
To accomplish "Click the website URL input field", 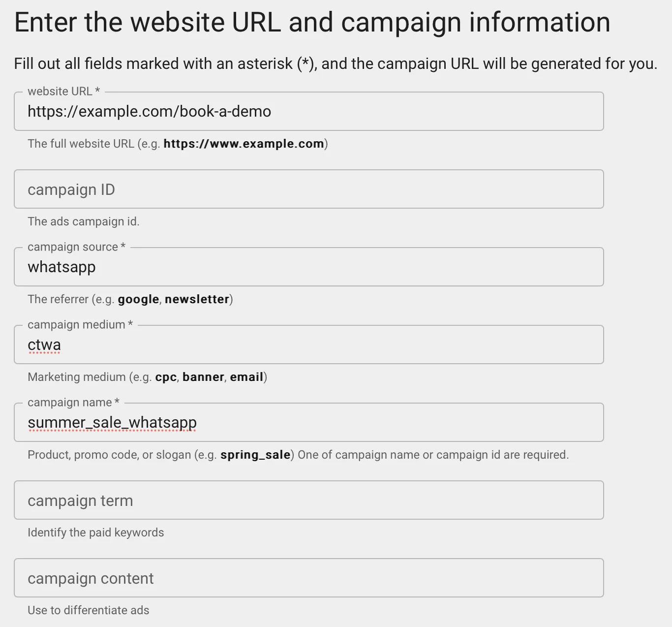I will point(309,111).
